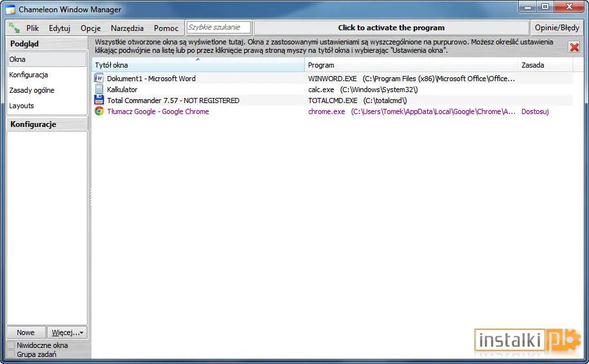This screenshot has height=364, width=589.
Task: Close the info banner with red X
Action: pyautogui.click(x=574, y=47)
